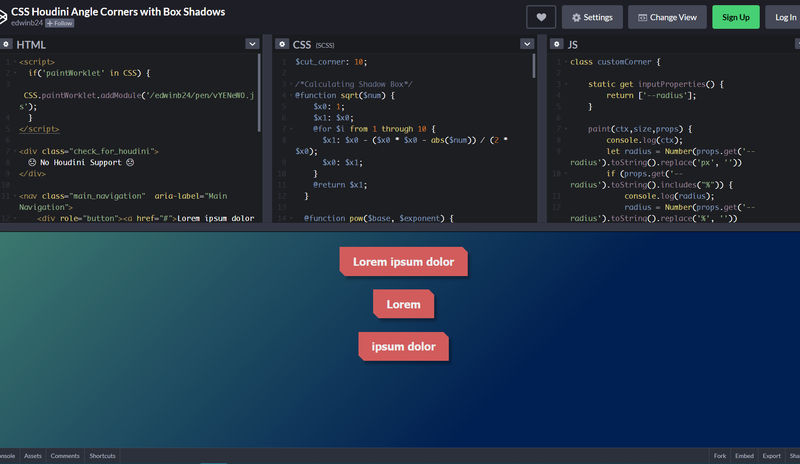Open the Settings button
The height and width of the screenshot is (464, 800).
pyautogui.click(x=592, y=17)
